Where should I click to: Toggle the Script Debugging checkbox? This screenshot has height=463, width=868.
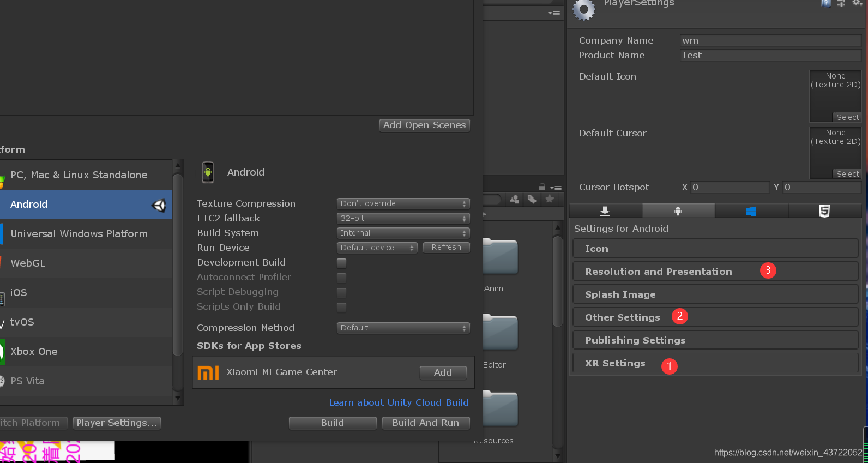pyautogui.click(x=341, y=292)
